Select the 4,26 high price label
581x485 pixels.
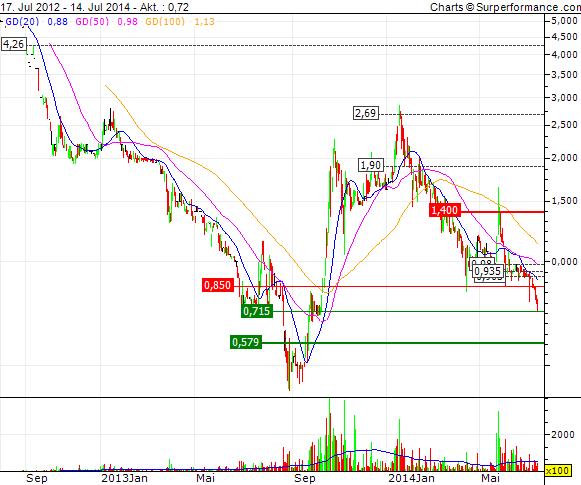coord(14,44)
